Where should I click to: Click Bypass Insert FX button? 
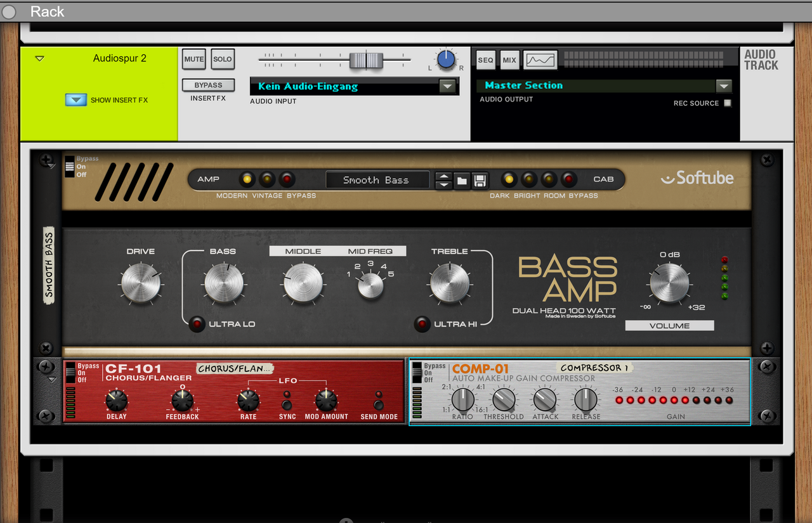[x=208, y=85]
